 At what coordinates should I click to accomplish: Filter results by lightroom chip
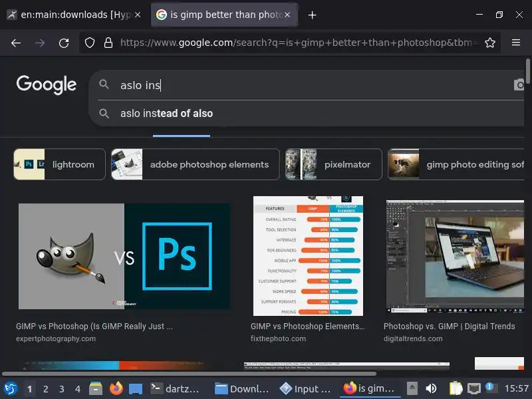tap(59, 164)
